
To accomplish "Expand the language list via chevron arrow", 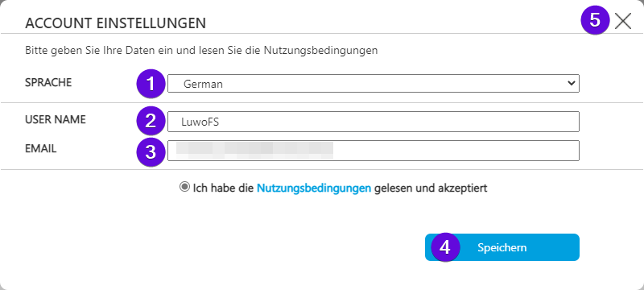I will tap(571, 84).
